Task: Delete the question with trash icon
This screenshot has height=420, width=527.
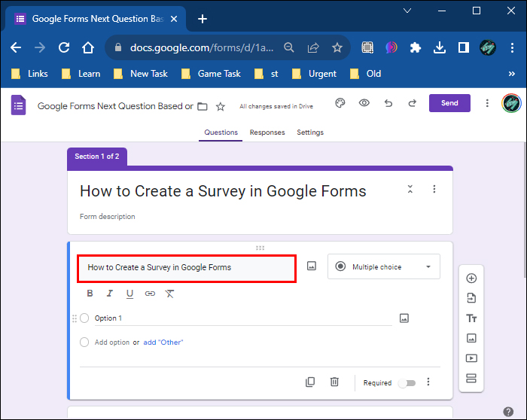Action: coord(334,382)
